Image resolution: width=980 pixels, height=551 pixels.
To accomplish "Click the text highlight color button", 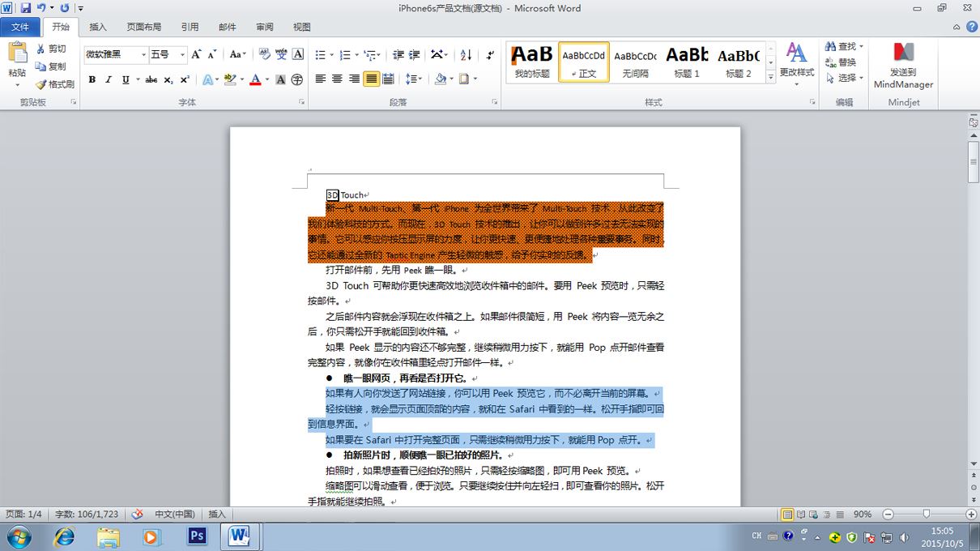I will pyautogui.click(x=230, y=79).
